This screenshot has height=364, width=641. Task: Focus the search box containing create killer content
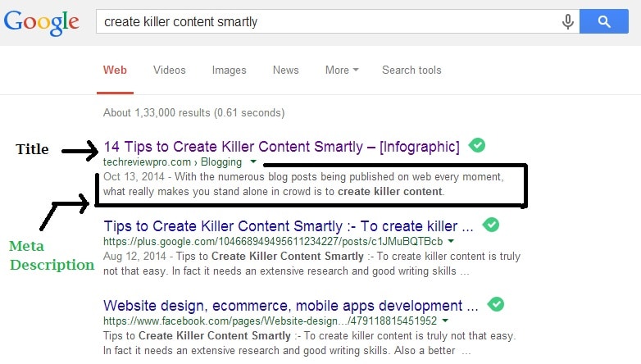[327, 21]
